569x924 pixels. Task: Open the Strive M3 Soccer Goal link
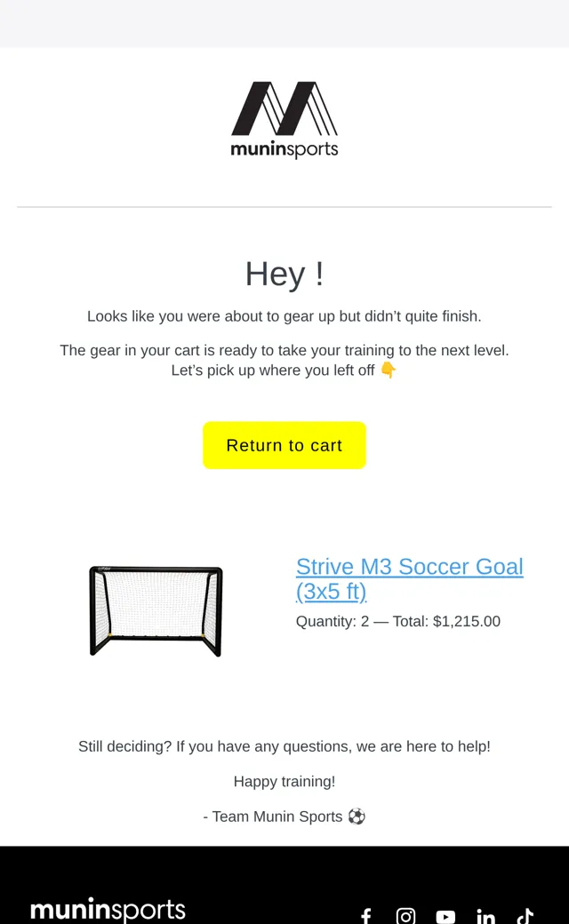pyautogui.click(x=409, y=578)
